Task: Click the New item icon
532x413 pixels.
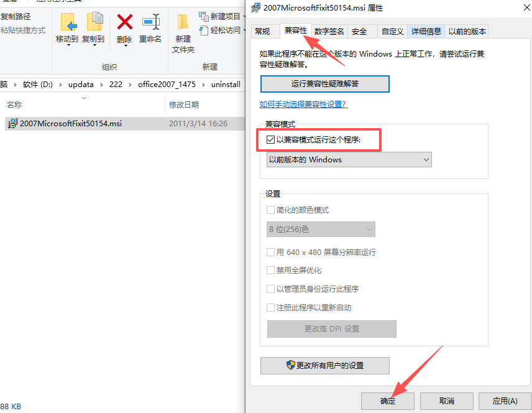Action: coord(204,16)
